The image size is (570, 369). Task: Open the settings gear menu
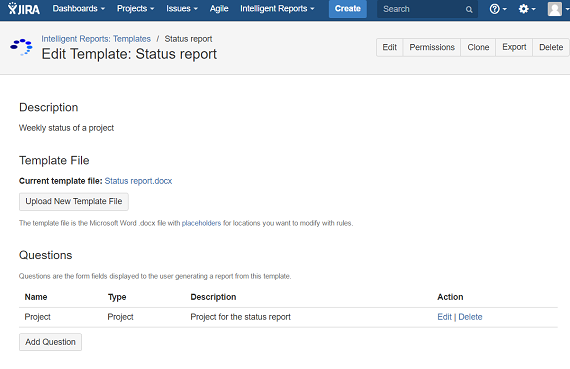coord(527,9)
